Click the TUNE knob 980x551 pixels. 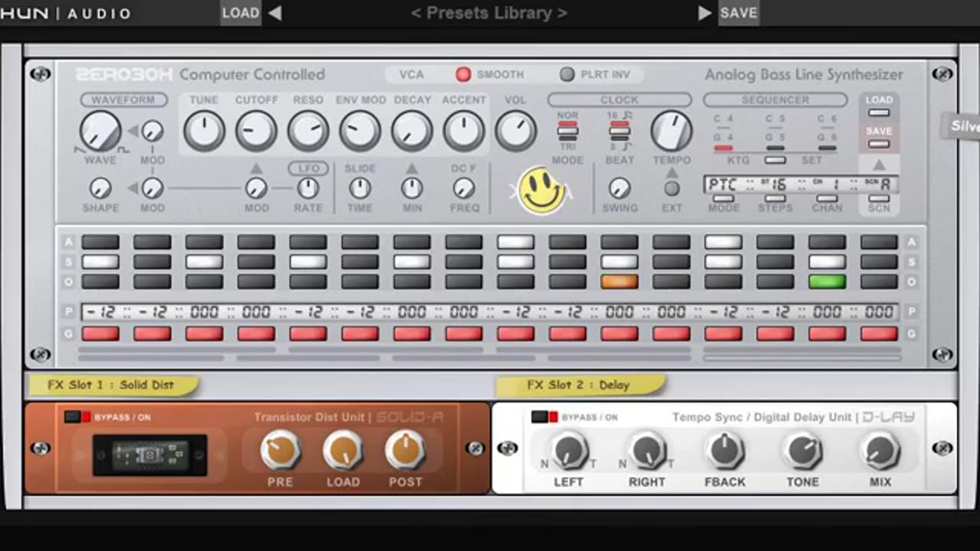[204, 131]
